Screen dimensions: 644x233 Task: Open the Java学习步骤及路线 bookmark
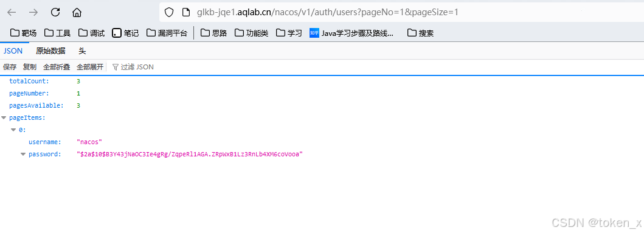click(x=351, y=33)
